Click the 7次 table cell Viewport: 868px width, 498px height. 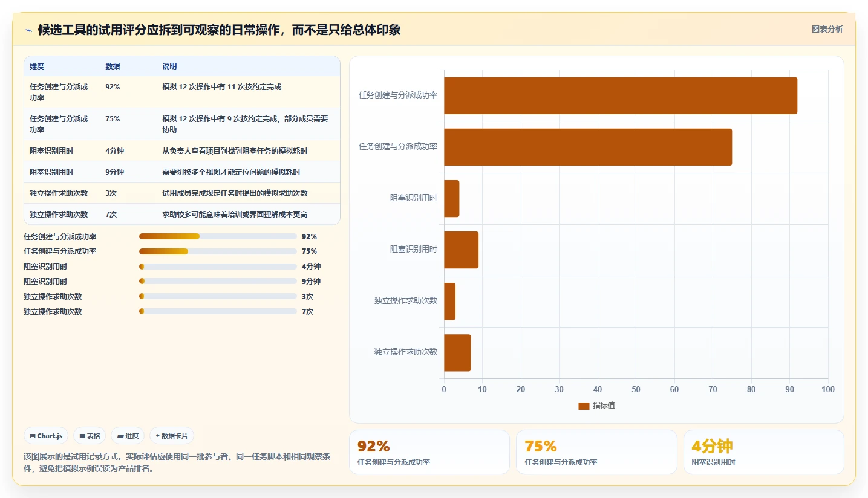(111, 215)
